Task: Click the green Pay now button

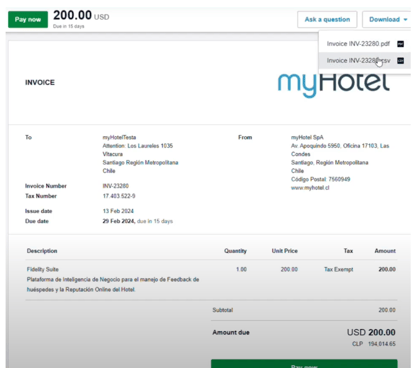Action: pyautogui.click(x=28, y=19)
